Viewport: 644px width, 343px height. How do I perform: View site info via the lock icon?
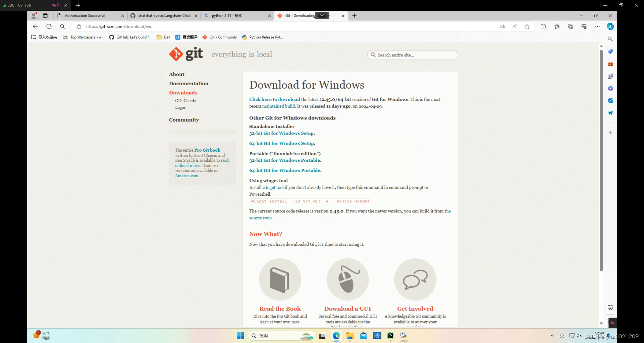point(79,27)
